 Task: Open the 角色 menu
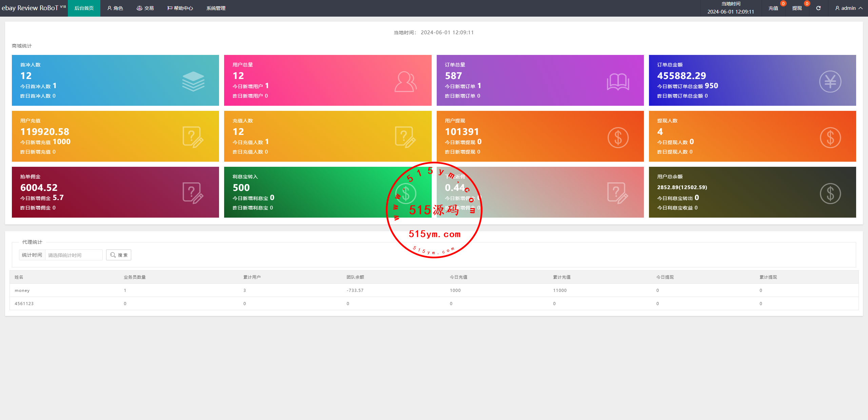click(115, 8)
